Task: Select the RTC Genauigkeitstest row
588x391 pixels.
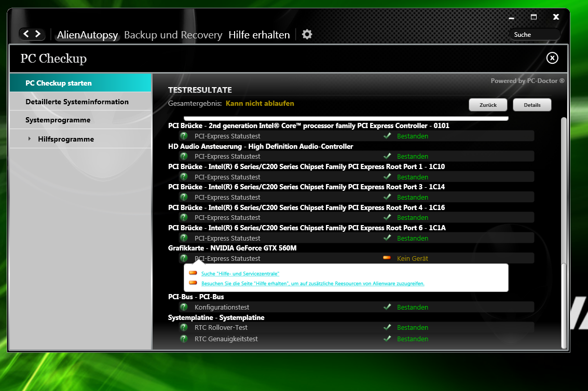Action: [356, 339]
